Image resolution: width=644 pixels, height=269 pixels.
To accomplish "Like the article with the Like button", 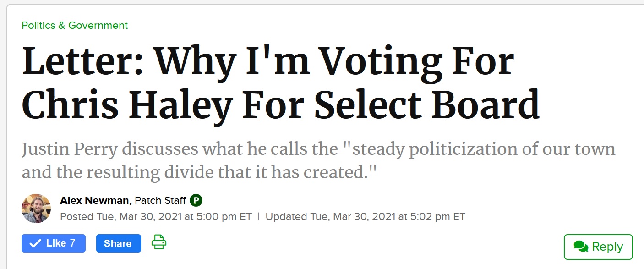I will (53, 243).
